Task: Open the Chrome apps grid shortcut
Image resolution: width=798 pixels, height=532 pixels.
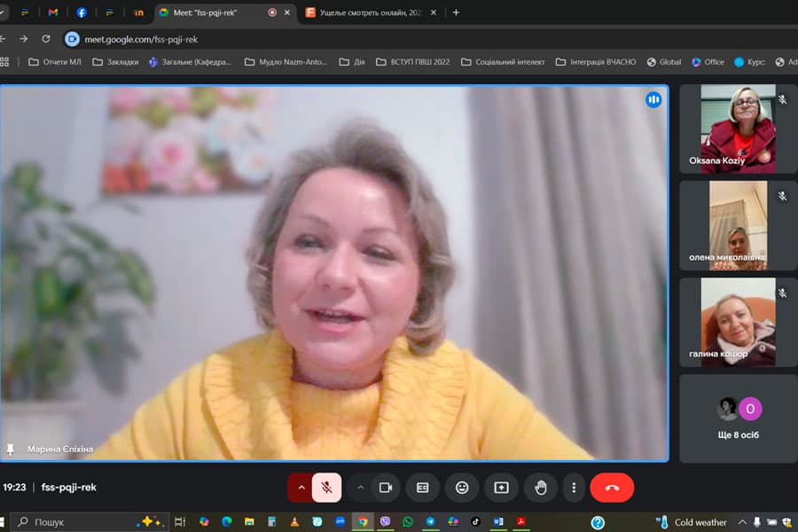Action: pyautogui.click(x=4, y=62)
